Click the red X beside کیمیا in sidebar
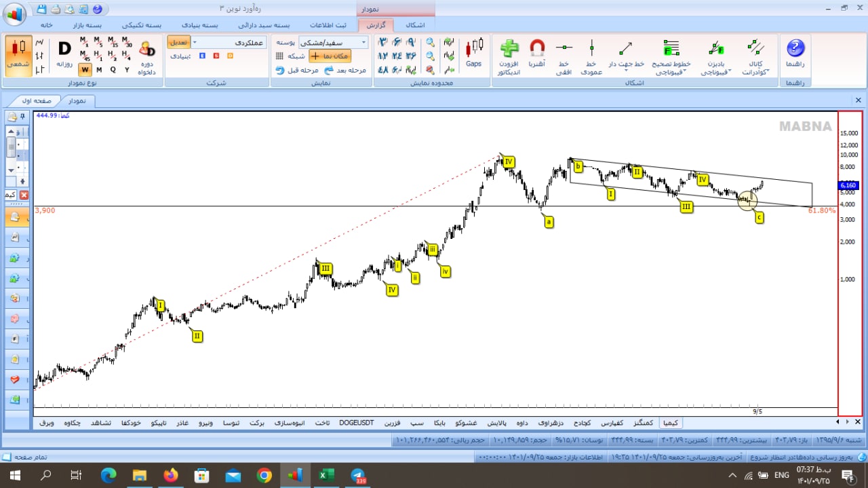The width and height of the screenshot is (868, 488). [x=24, y=195]
